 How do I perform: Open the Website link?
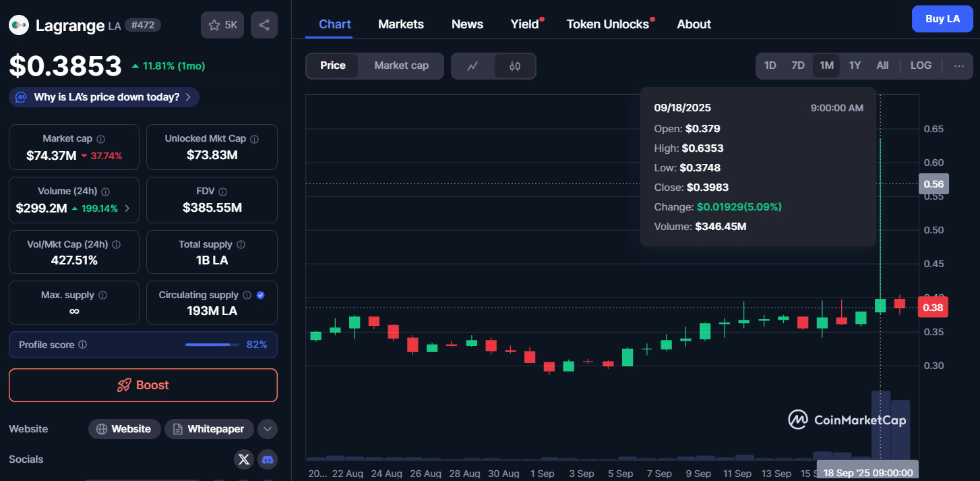[124, 429]
